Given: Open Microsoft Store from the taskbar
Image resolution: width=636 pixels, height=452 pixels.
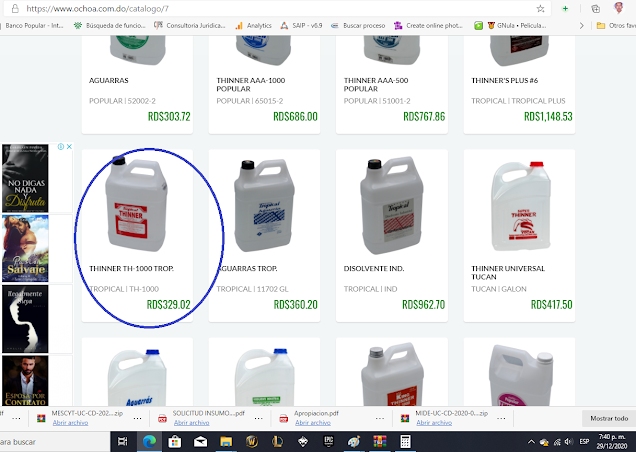Looking at the screenshot, I should click(x=175, y=441).
